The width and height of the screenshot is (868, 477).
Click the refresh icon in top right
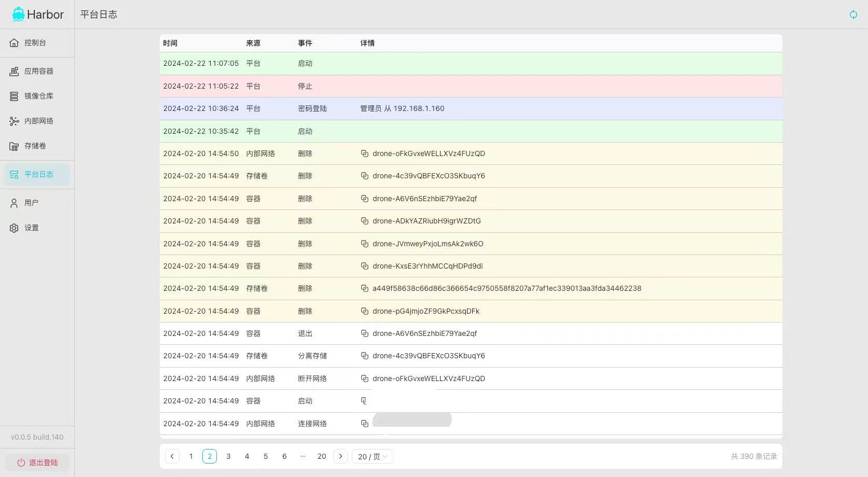(x=853, y=15)
